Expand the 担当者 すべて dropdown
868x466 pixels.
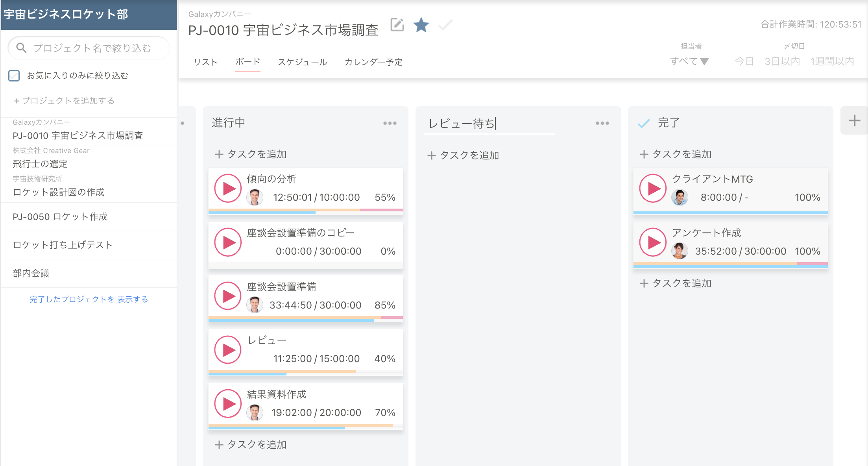coord(689,61)
